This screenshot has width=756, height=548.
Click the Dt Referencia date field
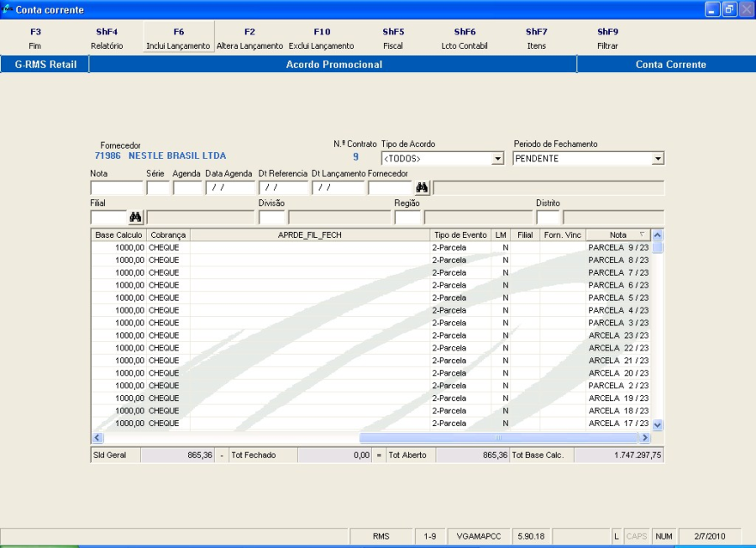point(284,187)
